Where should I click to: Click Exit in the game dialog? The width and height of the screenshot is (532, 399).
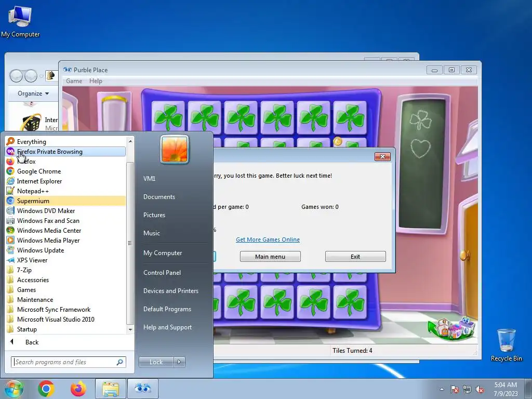pyautogui.click(x=355, y=257)
